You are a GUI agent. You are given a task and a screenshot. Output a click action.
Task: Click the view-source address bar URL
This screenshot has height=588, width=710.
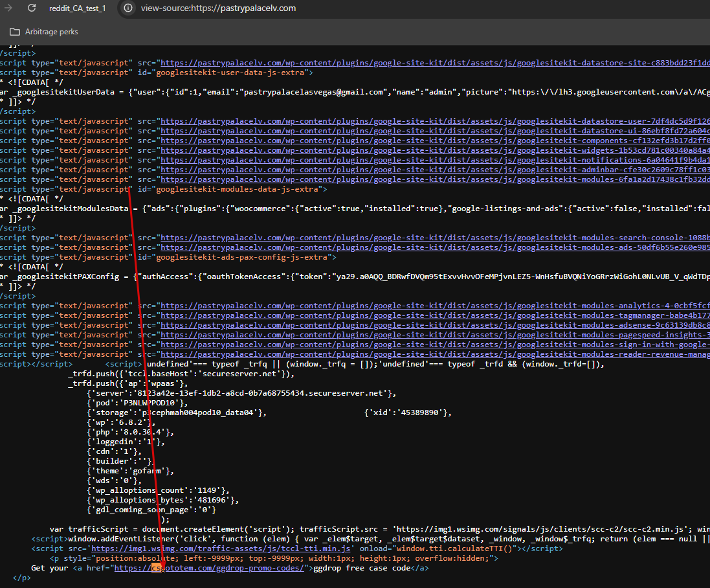(x=218, y=8)
